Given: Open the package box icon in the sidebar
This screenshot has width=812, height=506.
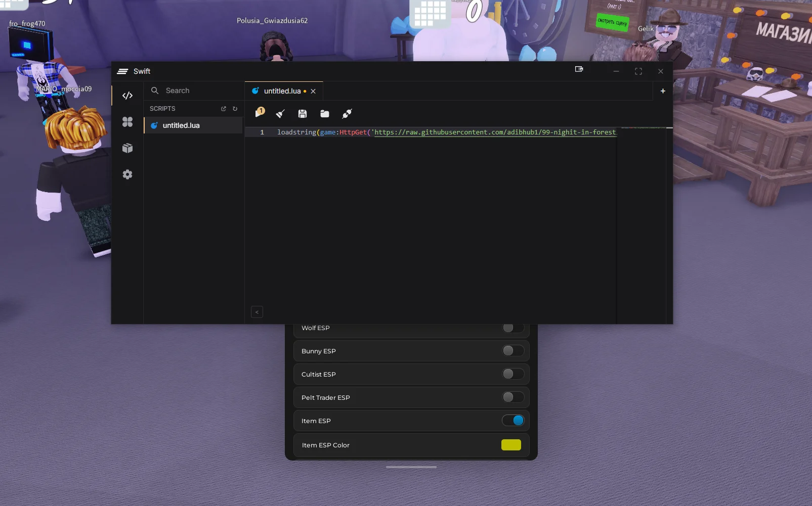Looking at the screenshot, I should click(x=127, y=148).
